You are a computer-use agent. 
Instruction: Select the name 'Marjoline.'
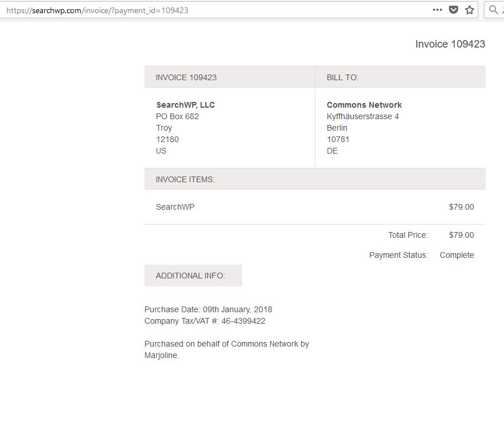coord(162,356)
